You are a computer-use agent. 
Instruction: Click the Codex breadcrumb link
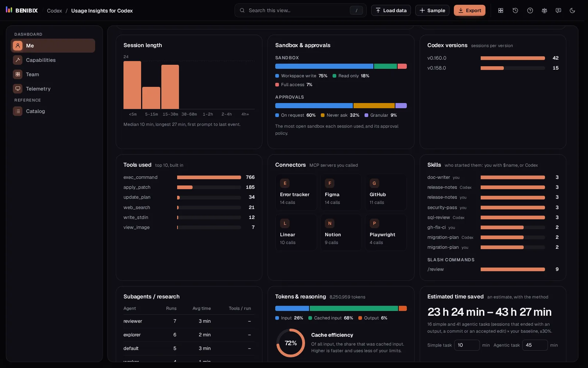54,11
